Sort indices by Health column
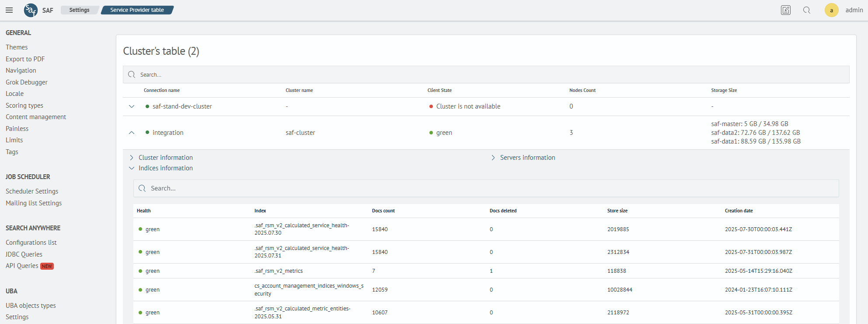This screenshot has width=868, height=324. click(144, 211)
